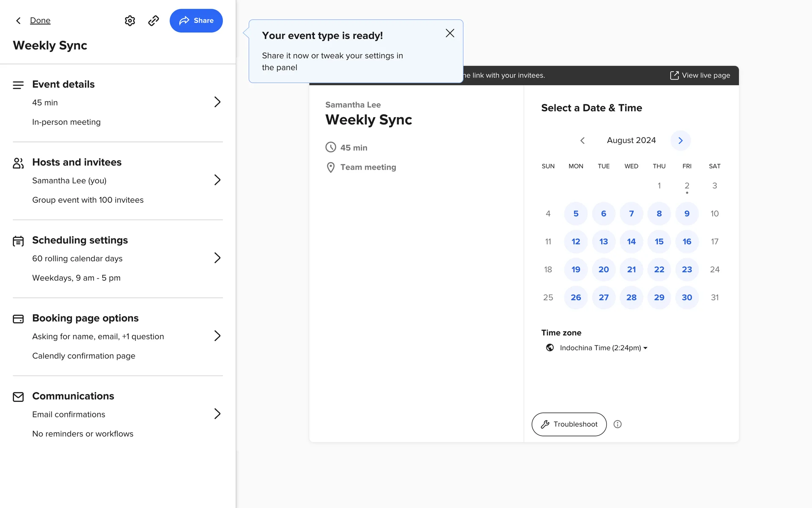Copy the event link via link icon

point(154,21)
